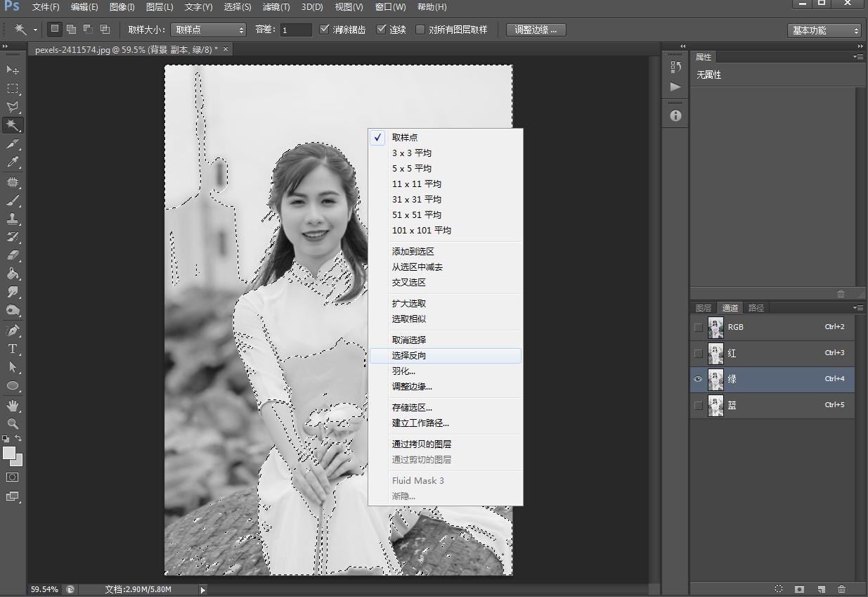Choose 选择反向 from the context menu
This screenshot has height=597, width=868.
[409, 356]
